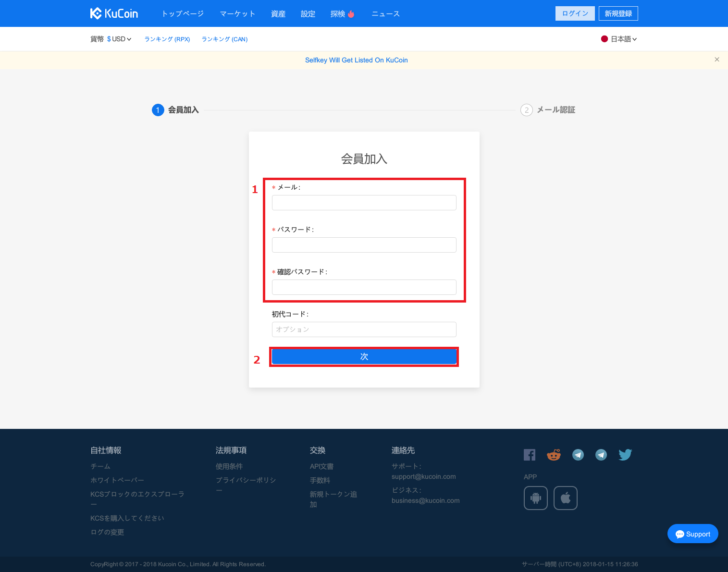Click the 交換 footer heading
728x572 pixels.
coord(318,450)
